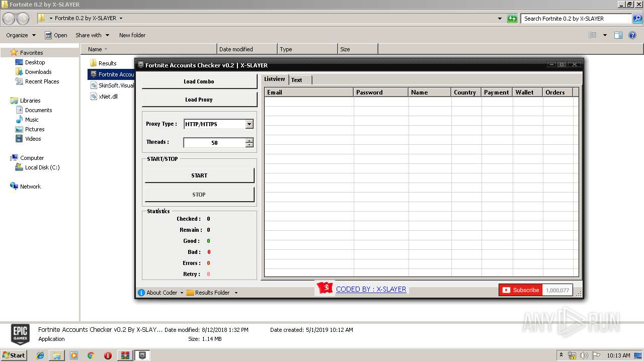Viewport: 644px width, 362px height.
Task: Click the START button
Action: (199, 175)
